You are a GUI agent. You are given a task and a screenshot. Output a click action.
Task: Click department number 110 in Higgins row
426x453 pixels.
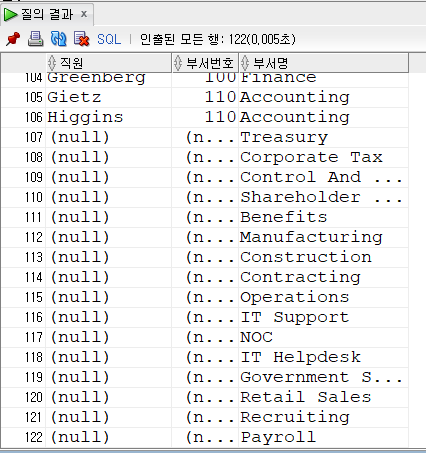tap(205, 117)
